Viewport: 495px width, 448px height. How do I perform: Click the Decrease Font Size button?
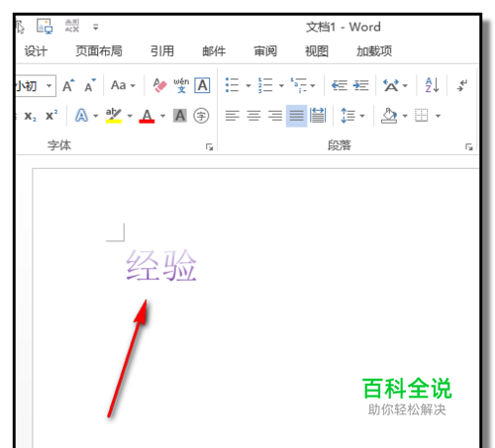(x=90, y=86)
